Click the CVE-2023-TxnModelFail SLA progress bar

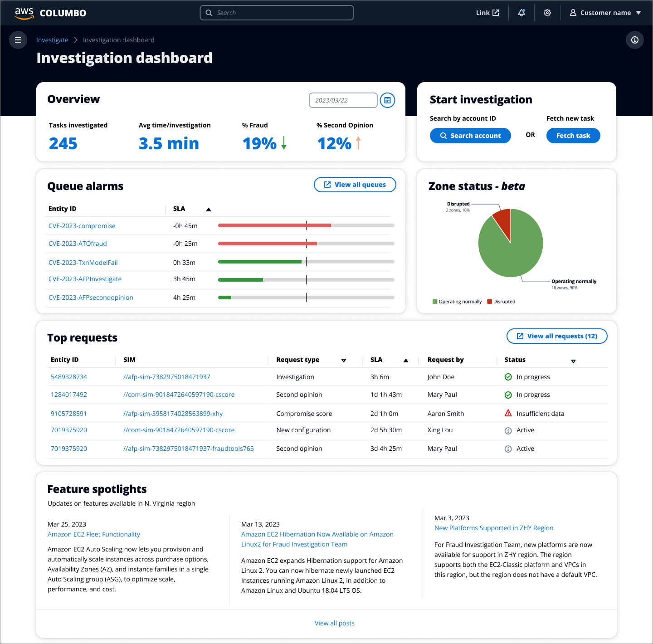pyautogui.click(x=306, y=262)
